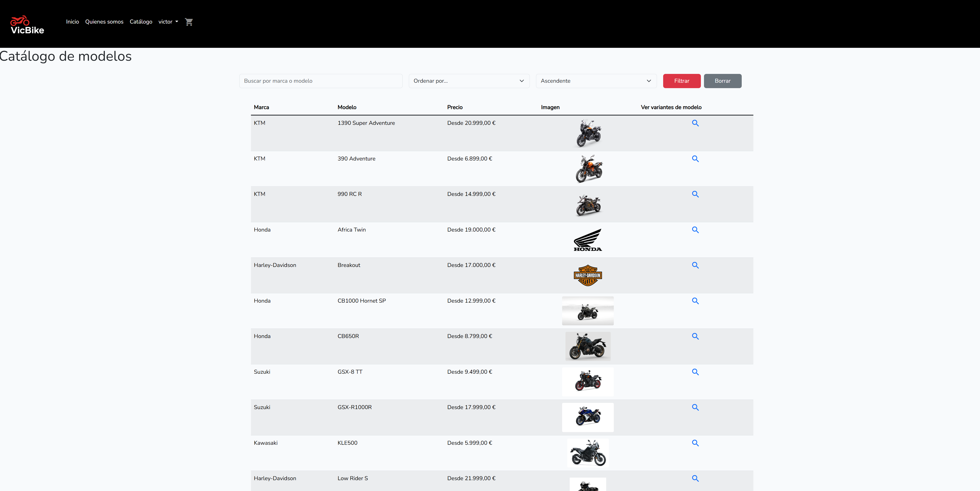Click the CB1000 Hornet SP image

[588, 311]
